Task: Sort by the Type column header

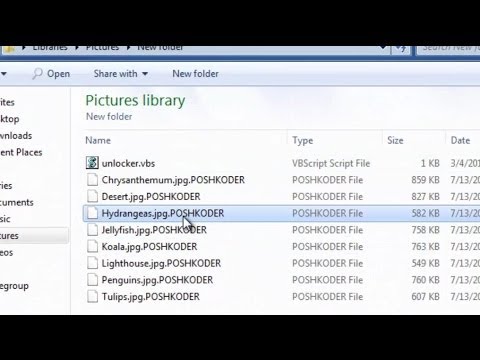Action: pyautogui.click(x=303, y=140)
